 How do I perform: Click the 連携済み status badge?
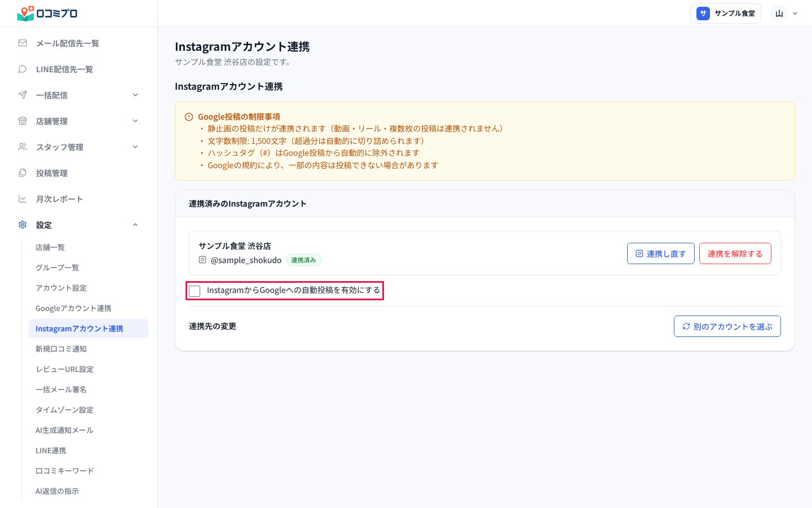(304, 260)
